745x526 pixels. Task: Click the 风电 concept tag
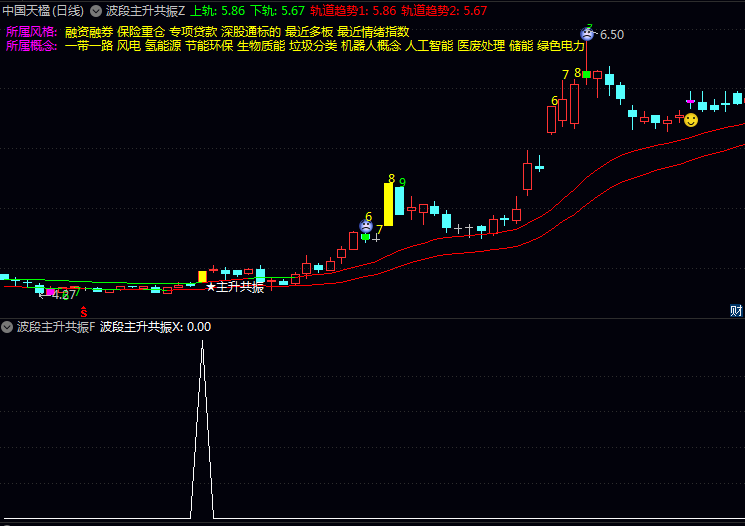(x=129, y=46)
